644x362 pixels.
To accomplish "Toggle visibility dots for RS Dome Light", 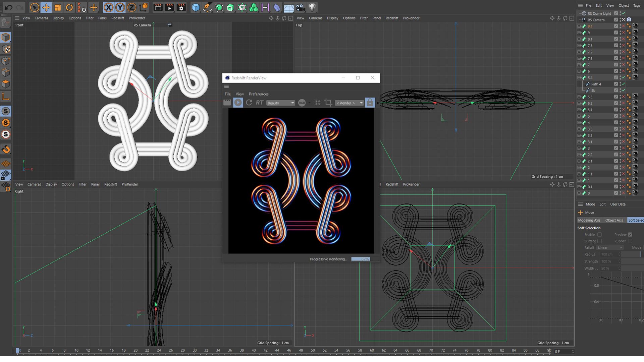I will click(x=620, y=13).
